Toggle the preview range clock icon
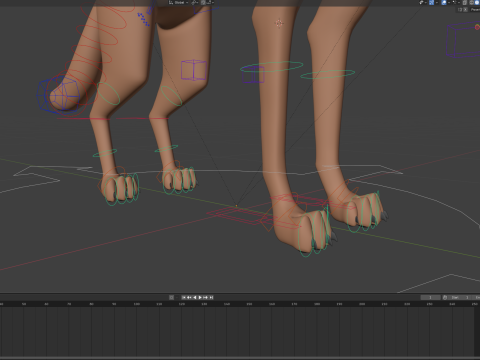480x360 pixels. 445,297
